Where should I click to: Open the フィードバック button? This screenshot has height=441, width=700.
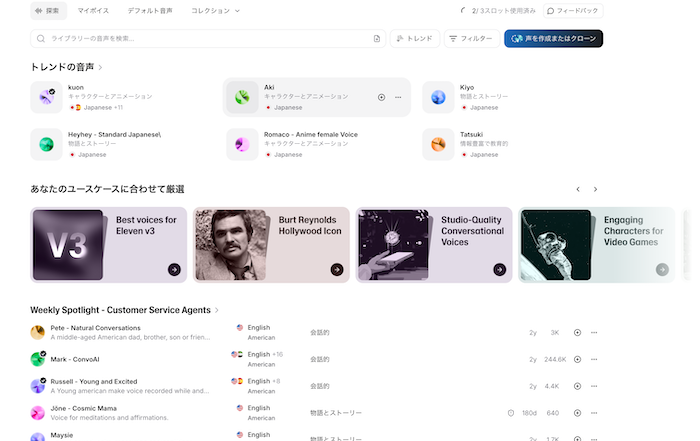tap(574, 11)
